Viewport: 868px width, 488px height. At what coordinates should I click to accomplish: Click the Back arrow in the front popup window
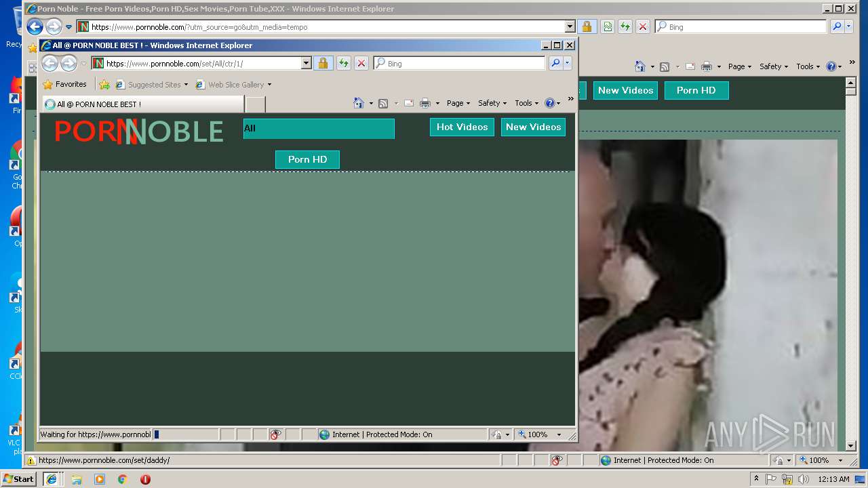tap(50, 63)
